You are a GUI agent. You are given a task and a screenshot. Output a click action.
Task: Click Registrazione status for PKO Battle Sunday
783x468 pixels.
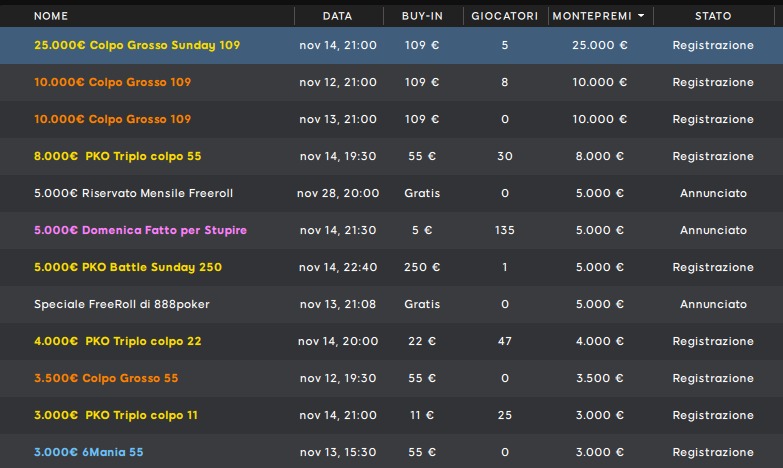click(713, 267)
